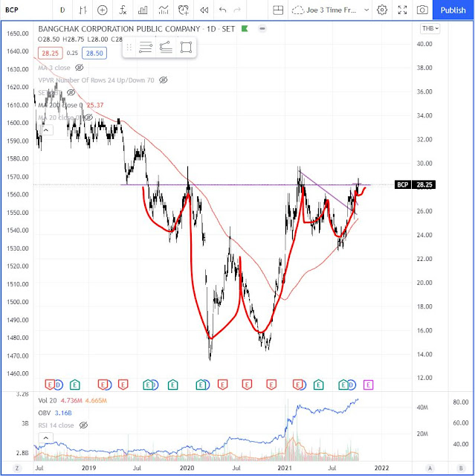
Task: Click the 40.00 value on the price scale
Action: pyautogui.click(x=424, y=44)
